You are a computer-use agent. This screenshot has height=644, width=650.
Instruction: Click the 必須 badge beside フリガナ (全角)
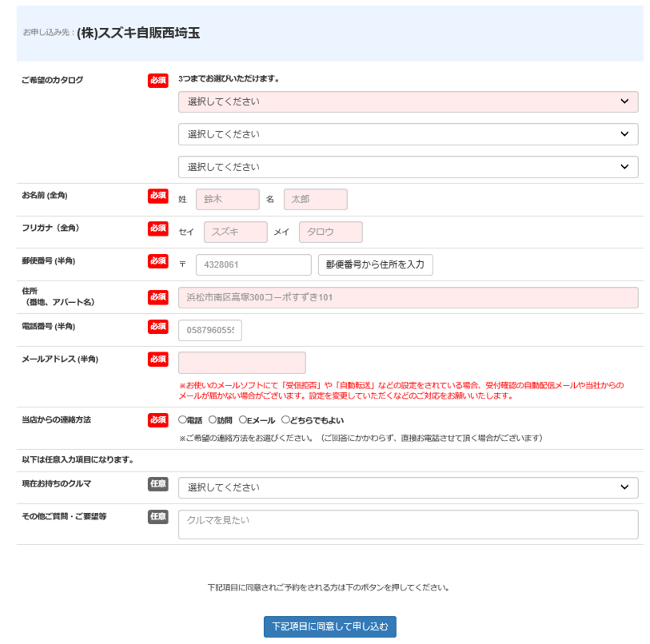[x=158, y=229]
